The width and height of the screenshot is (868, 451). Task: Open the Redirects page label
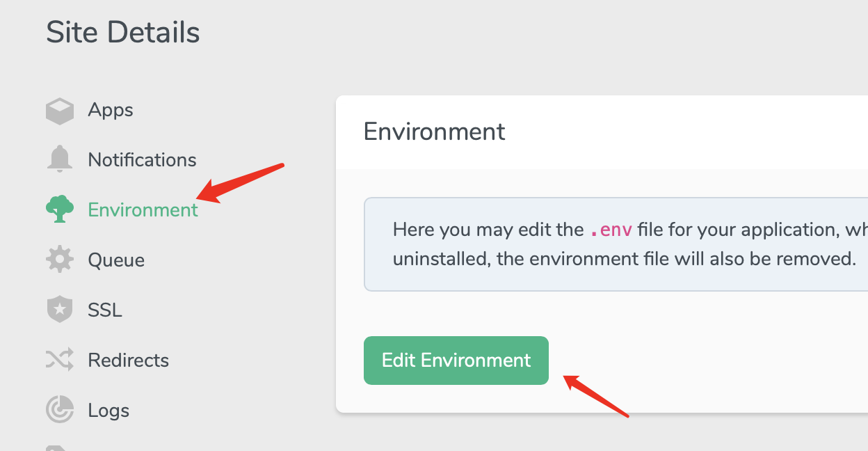point(128,360)
